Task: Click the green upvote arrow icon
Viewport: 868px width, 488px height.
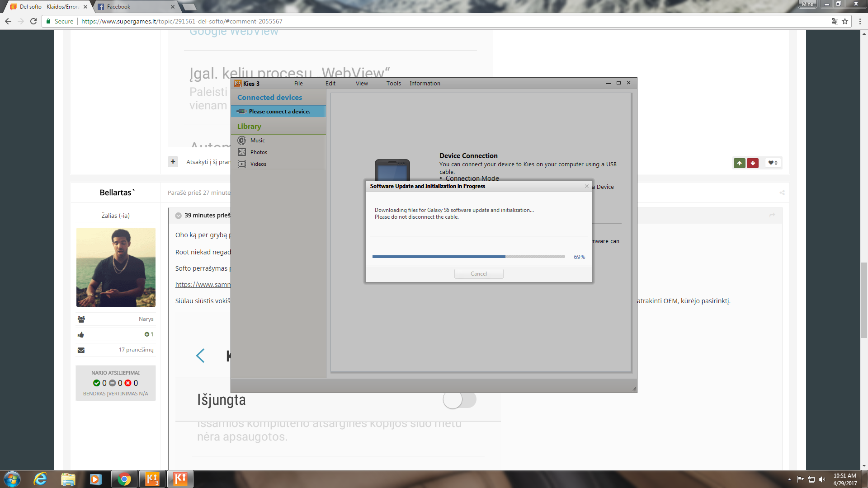Action: click(x=739, y=163)
